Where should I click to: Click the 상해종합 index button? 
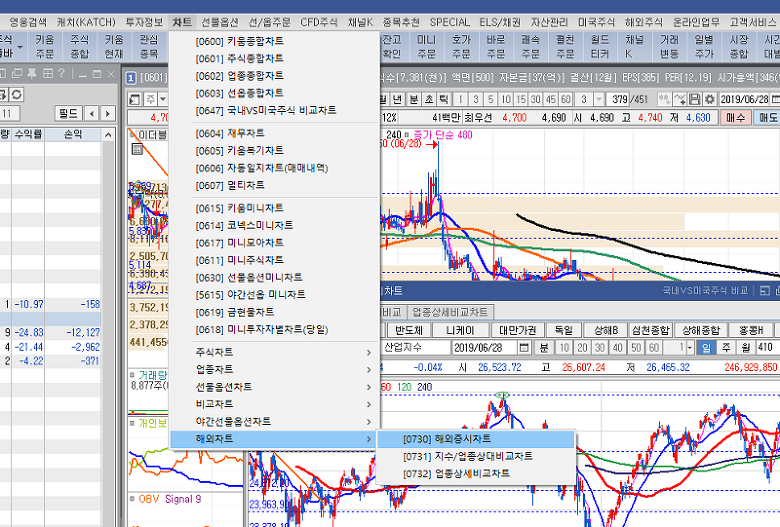tap(700, 330)
